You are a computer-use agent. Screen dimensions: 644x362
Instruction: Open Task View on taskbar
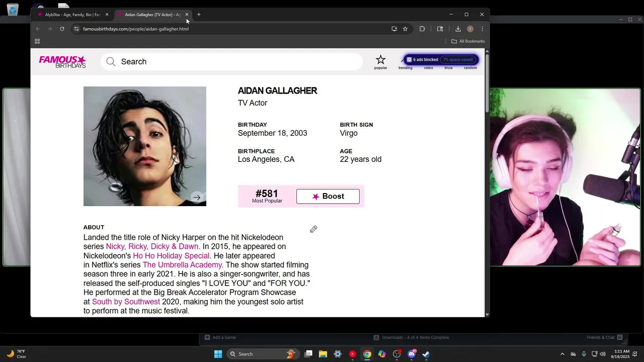(308, 354)
